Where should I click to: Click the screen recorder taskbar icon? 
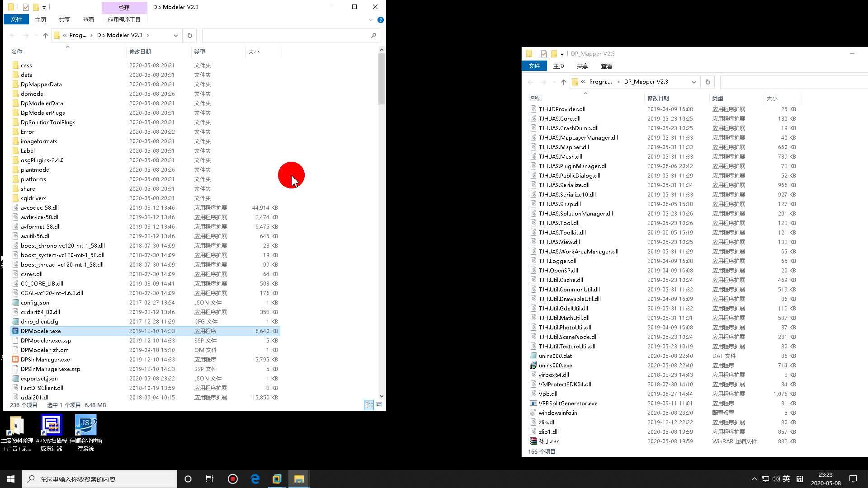tap(233, 479)
